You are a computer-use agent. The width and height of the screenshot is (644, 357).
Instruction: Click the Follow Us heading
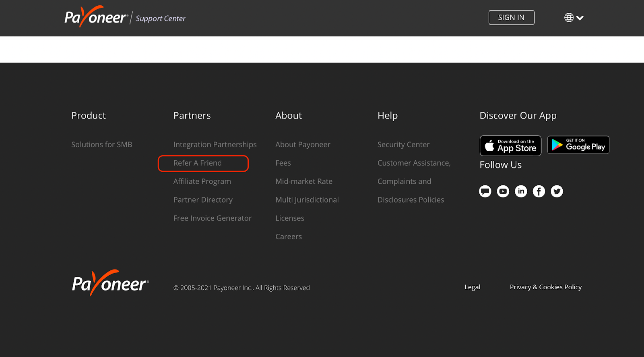pyautogui.click(x=501, y=165)
